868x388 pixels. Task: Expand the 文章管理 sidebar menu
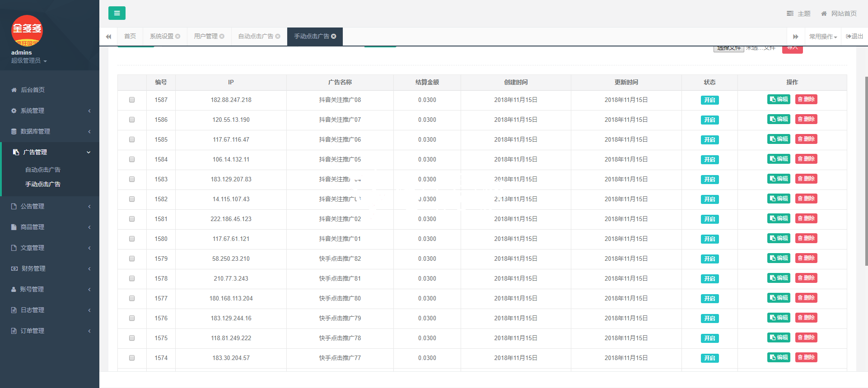50,248
